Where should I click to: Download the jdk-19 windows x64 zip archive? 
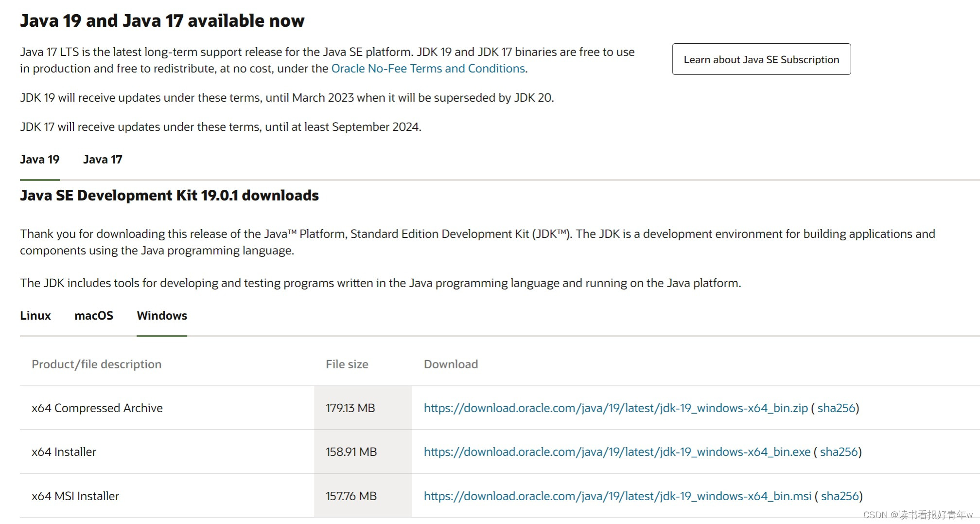615,408
